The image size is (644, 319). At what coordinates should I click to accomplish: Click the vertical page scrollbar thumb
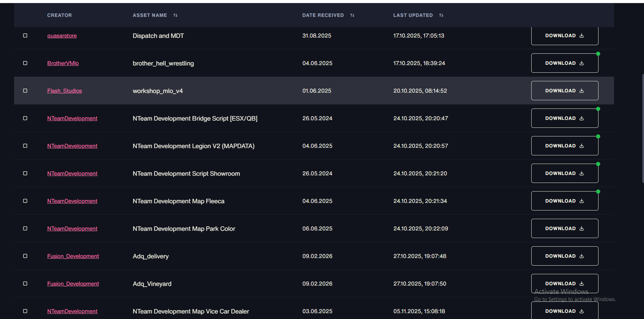[x=643, y=128]
